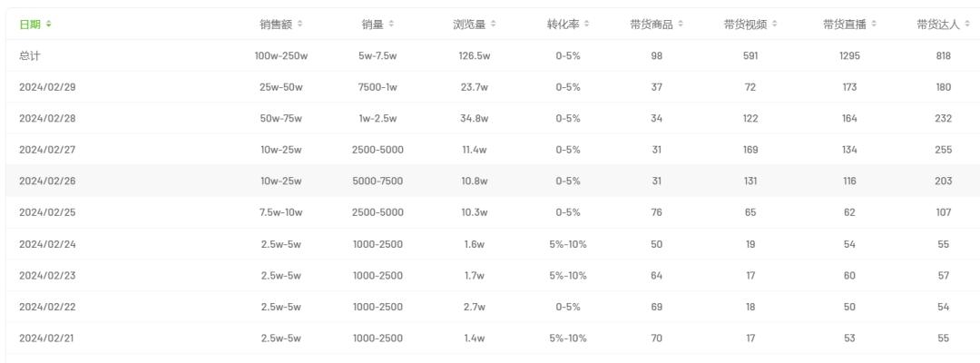Toggle sort icon beside 销量 header
980x363 pixels.
click(x=391, y=25)
